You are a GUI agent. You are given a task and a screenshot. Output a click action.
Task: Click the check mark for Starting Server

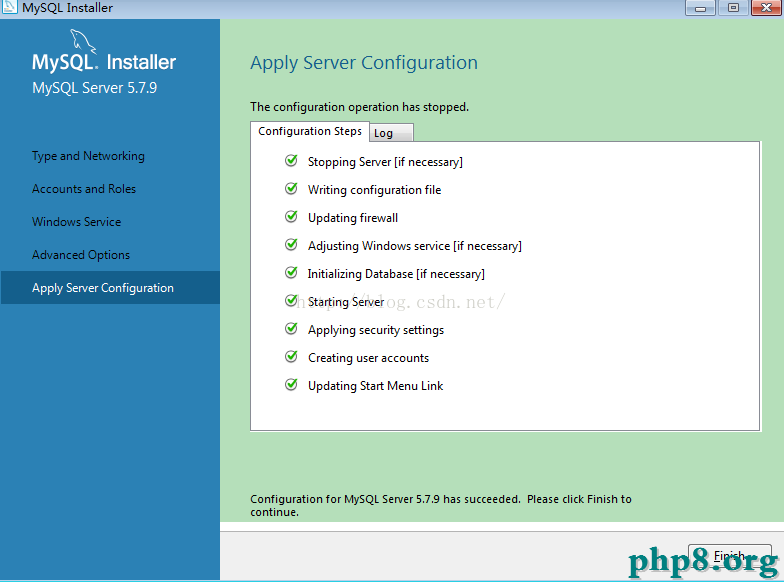tap(291, 301)
